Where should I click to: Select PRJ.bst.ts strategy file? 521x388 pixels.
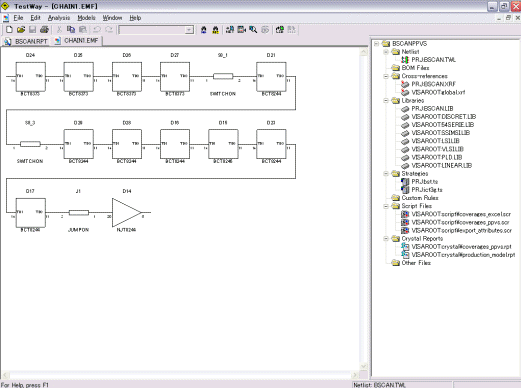(x=425, y=182)
